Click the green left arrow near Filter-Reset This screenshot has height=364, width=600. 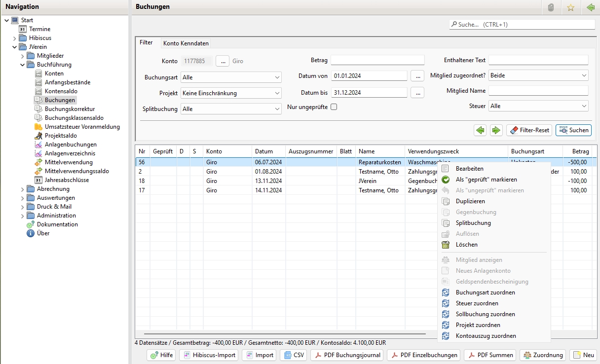click(480, 130)
